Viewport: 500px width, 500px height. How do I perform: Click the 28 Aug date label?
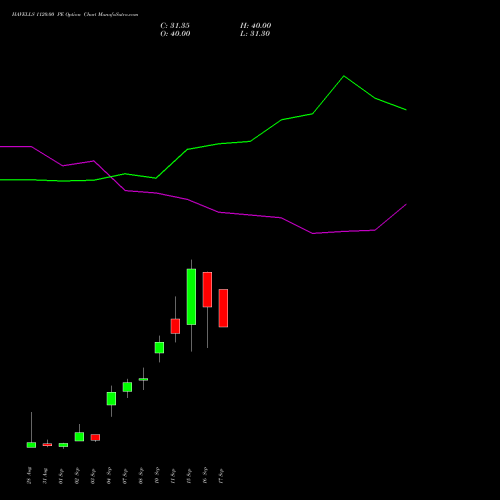point(29,475)
